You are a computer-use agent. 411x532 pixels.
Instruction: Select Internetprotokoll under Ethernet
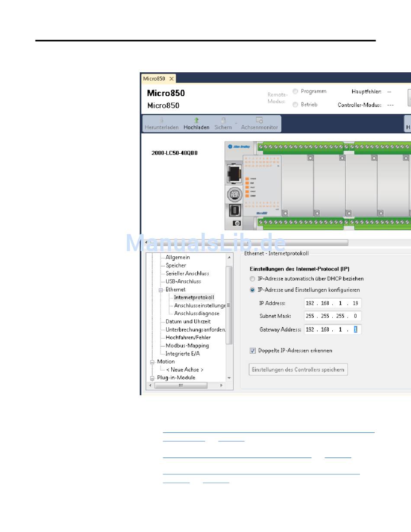194,297
